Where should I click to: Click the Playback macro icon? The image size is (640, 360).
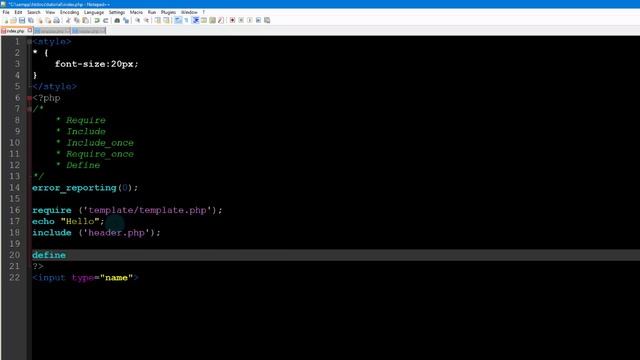point(250,20)
